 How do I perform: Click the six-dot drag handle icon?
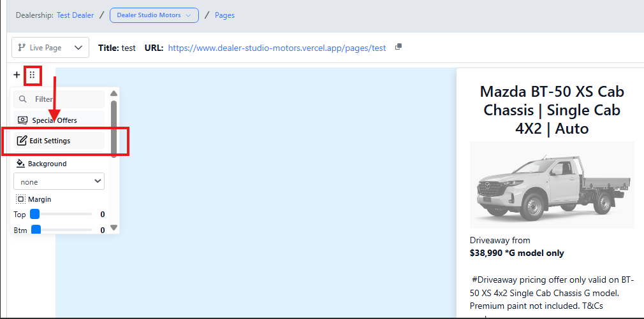coord(33,75)
